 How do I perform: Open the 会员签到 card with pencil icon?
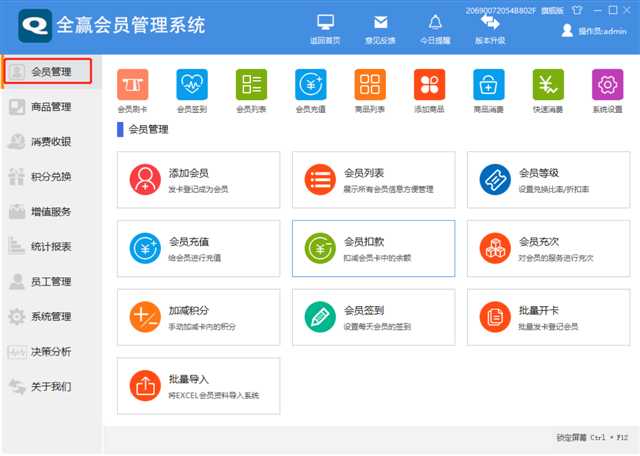coord(373,317)
